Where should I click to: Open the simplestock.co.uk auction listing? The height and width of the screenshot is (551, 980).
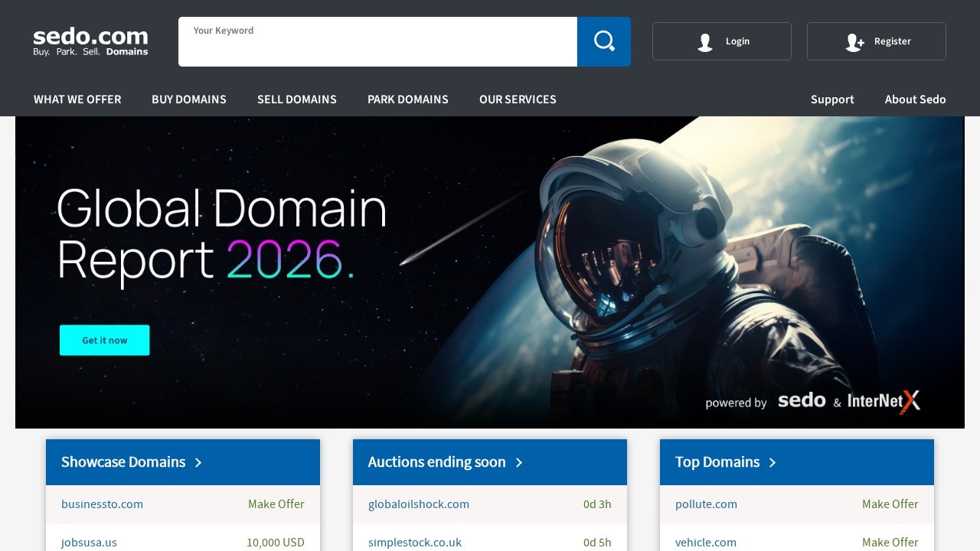click(415, 543)
